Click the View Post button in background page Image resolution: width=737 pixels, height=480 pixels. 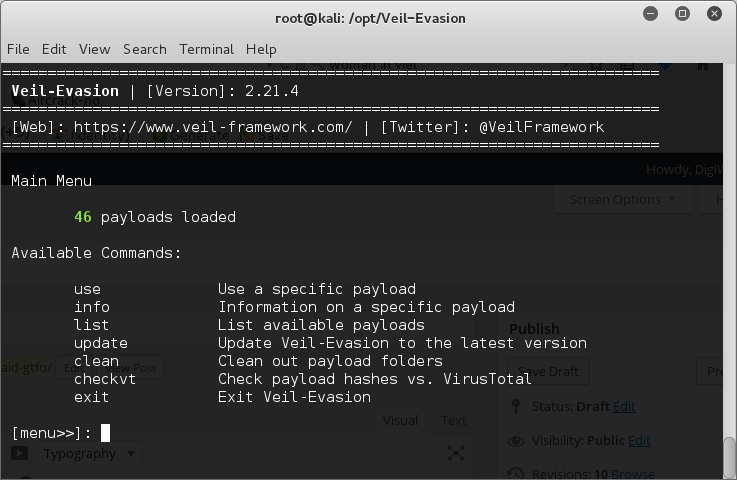tap(131, 368)
